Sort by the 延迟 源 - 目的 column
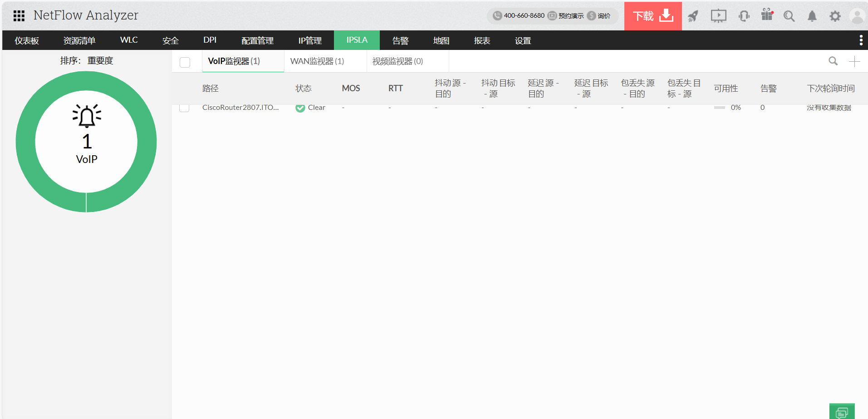Screen dimensions: 868x419 [x=544, y=89]
